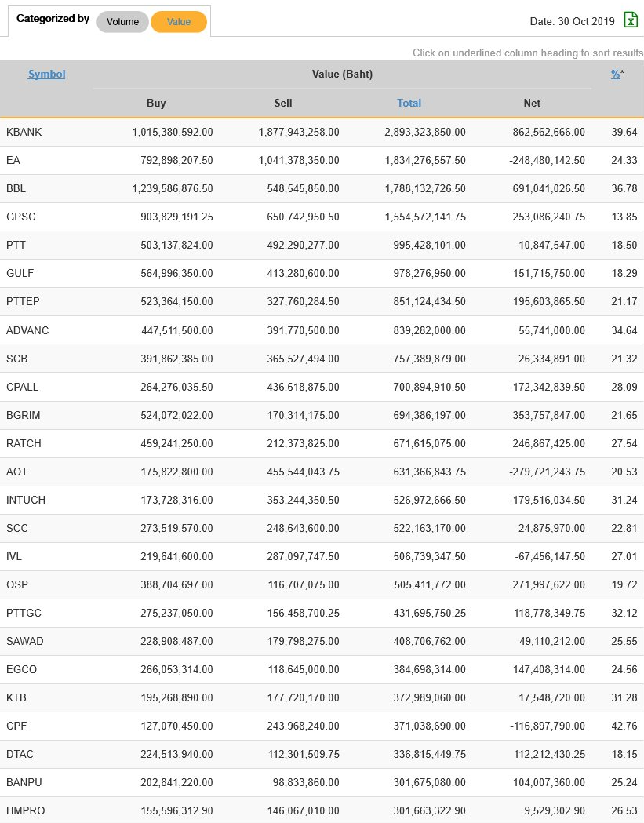Select the BGRIM row
This screenshot has width=644, height=823.
click(24, 415)
